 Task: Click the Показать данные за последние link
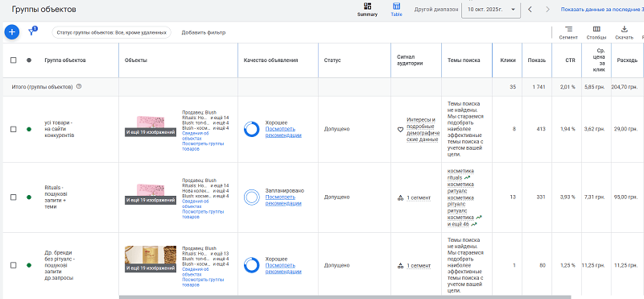602,9
